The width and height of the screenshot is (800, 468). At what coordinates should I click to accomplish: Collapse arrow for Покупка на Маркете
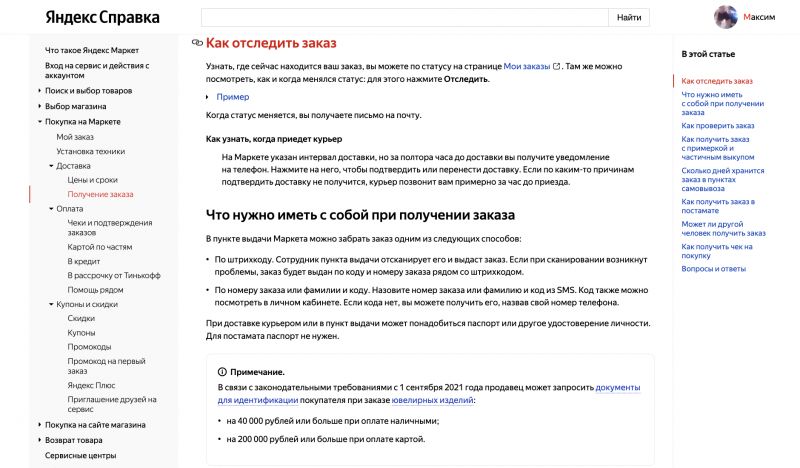(40, 122)
